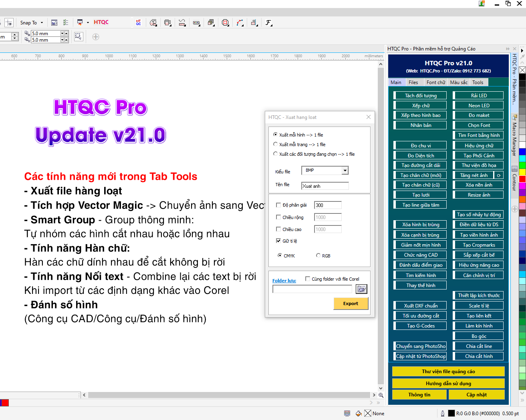526x420 pixels.
Task: Click the script F font icon in toolbar
Action: click(x=268, y=22)
